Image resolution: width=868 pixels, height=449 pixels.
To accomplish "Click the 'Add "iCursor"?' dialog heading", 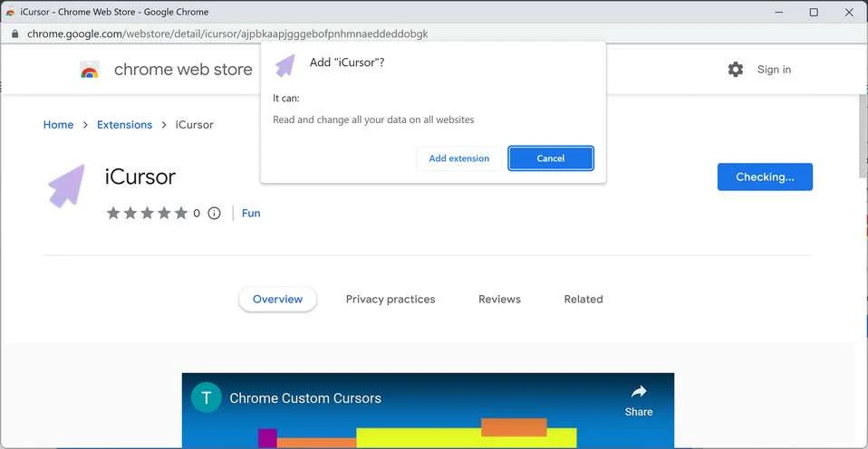I will (x=346, y=62).
